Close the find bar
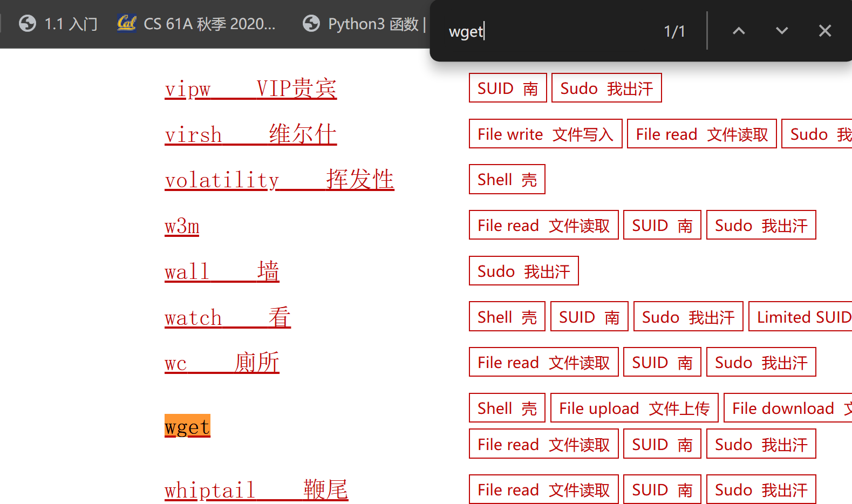Image resolution: width=852 pixels, height=504 pixels. 824,31
